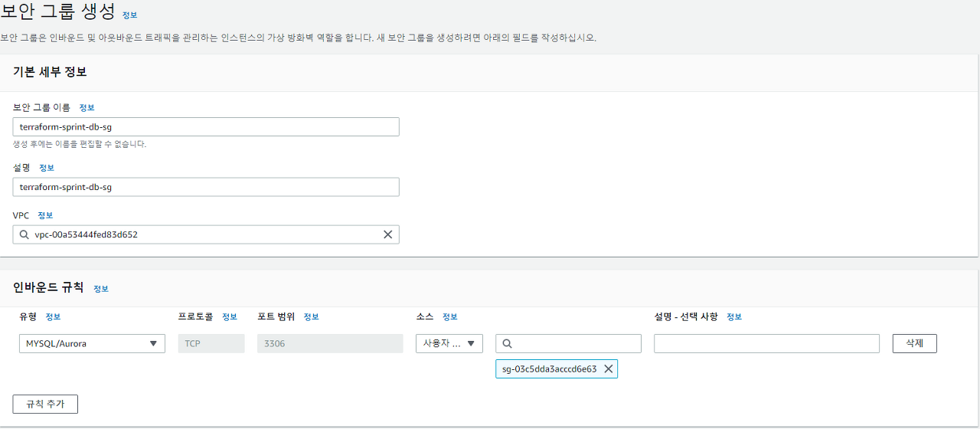This screenshot has height=429, width=980.
Task: Click the 보안 그룹 이름 input field
Action: pyautogui.click(x=206, y=126)
